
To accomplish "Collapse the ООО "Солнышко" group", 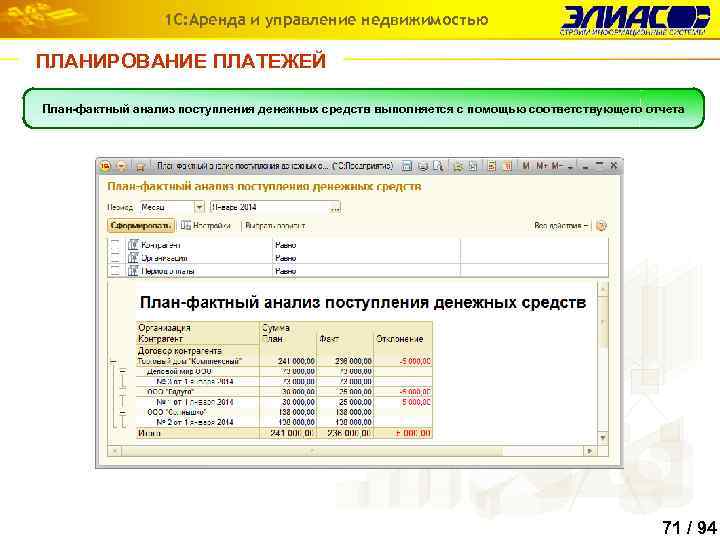I will (x=123, y=413).
